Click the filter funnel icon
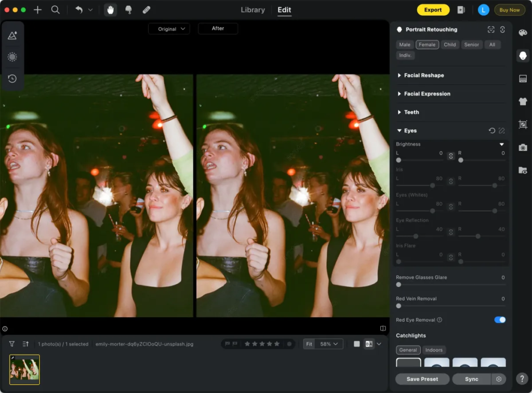This screenshot has width=532, height=393. point(12,344)
